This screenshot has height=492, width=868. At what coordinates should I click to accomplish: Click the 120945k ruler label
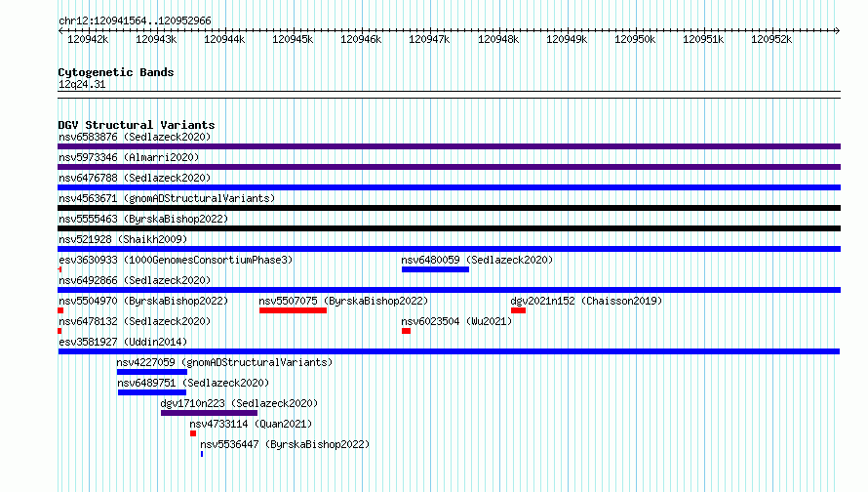293,39
